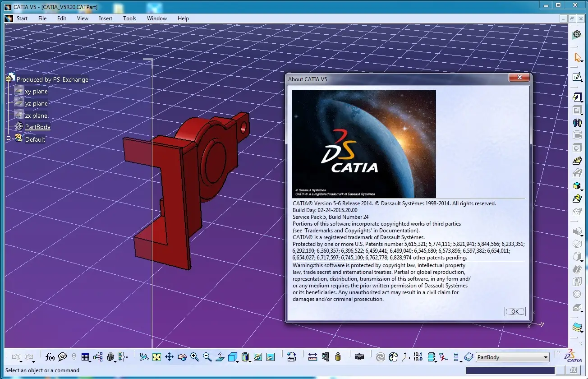Select Produced by PS-Exchange root node

click(x=52, y=79)
